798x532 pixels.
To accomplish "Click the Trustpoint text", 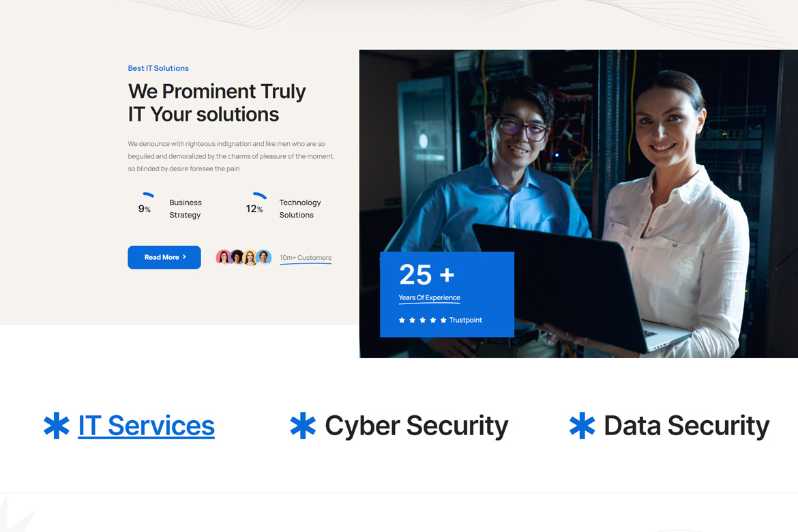I will (465, 320).
